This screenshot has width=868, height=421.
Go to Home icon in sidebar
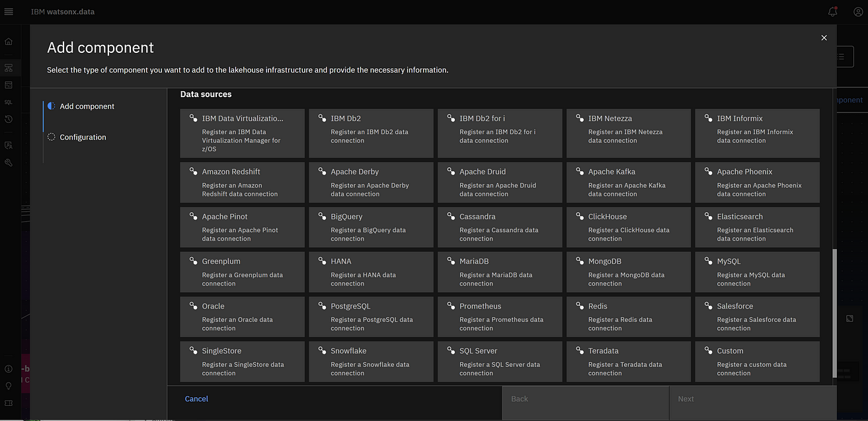(x=9, y=42)
